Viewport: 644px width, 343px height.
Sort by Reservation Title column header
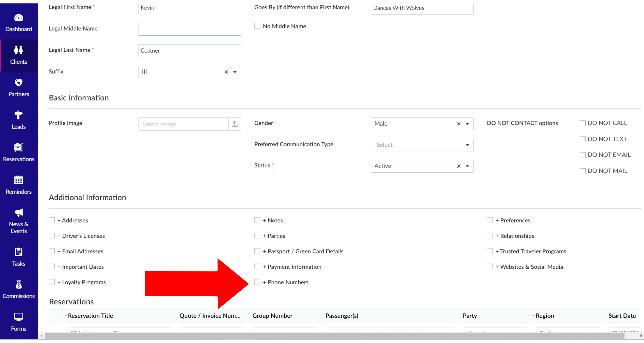point(90,316)
